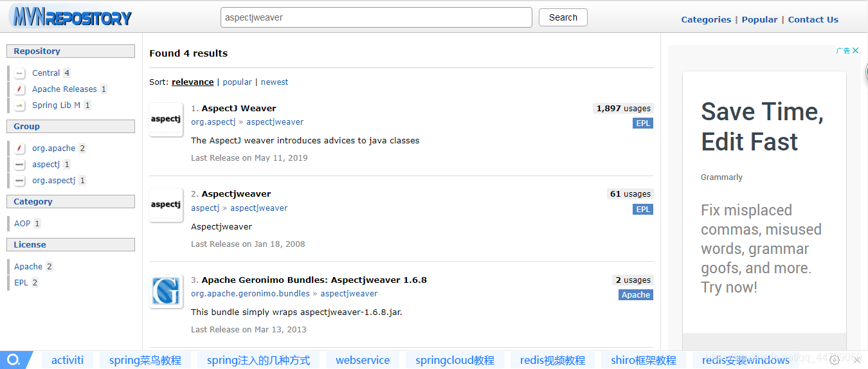Viewport: 868px width, 369px height.
Task: Click the Group section header
Action: (71, 127)
